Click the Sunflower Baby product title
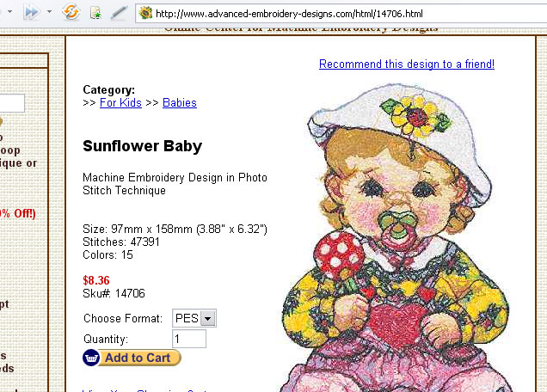 tap(142, 146)
